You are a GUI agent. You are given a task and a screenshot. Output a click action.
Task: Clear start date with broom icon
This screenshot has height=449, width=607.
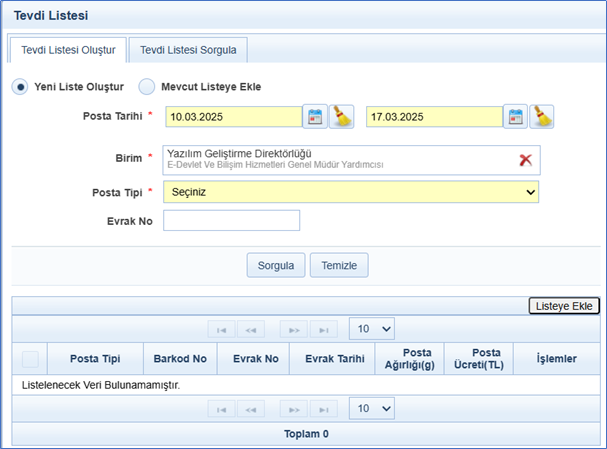click(x=342, y=116)
